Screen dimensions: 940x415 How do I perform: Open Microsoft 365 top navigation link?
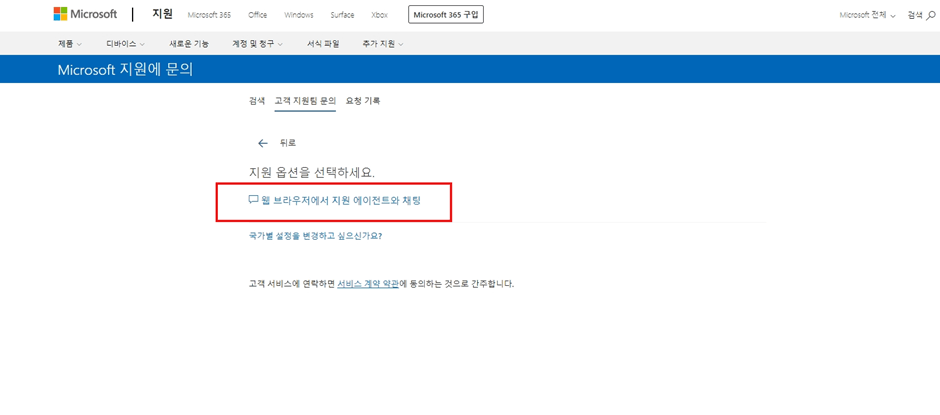tap(209, 15)
